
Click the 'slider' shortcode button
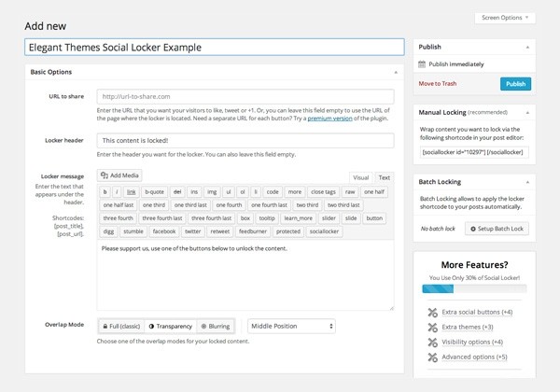click(x=329, y=218)
